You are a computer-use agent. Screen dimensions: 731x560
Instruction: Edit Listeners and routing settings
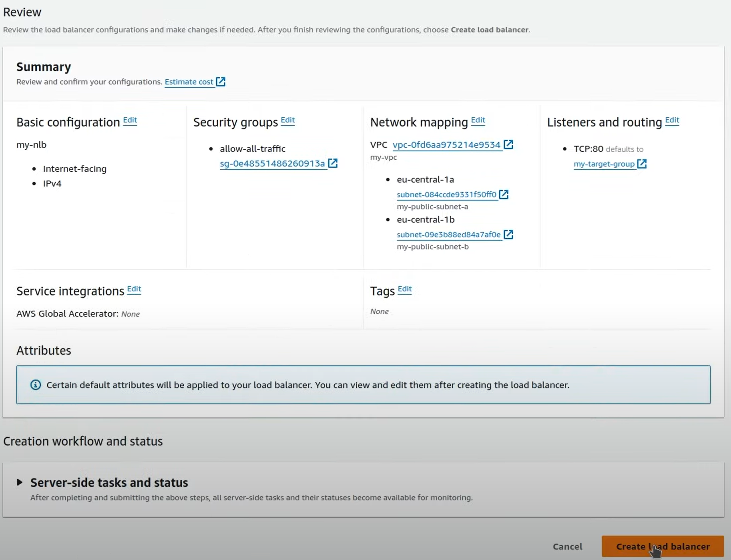672,120
